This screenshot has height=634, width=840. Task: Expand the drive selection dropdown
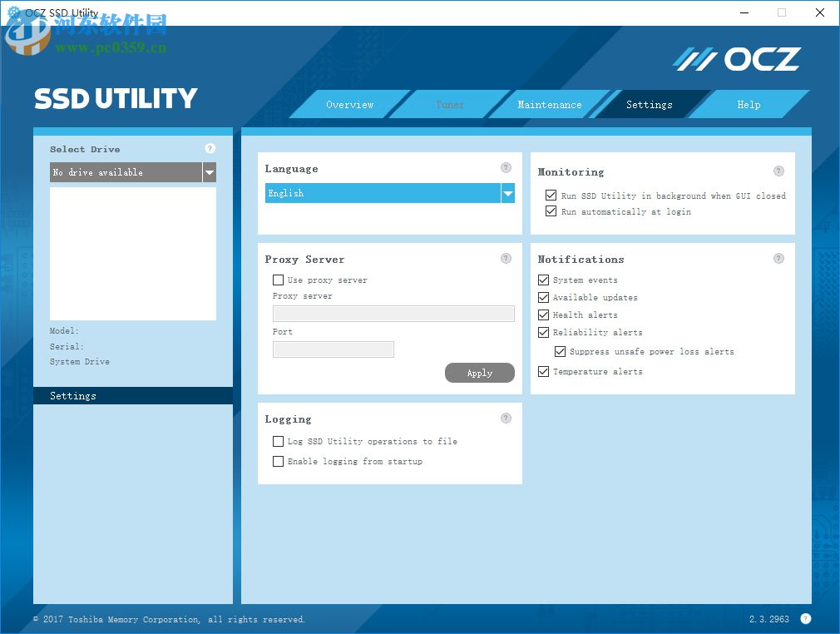(209, 172)
